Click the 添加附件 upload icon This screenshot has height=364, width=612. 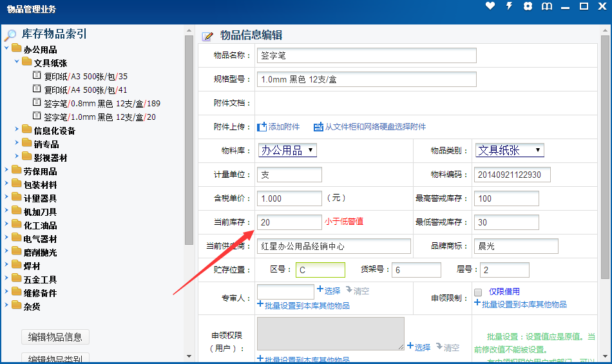pos(262,127)
